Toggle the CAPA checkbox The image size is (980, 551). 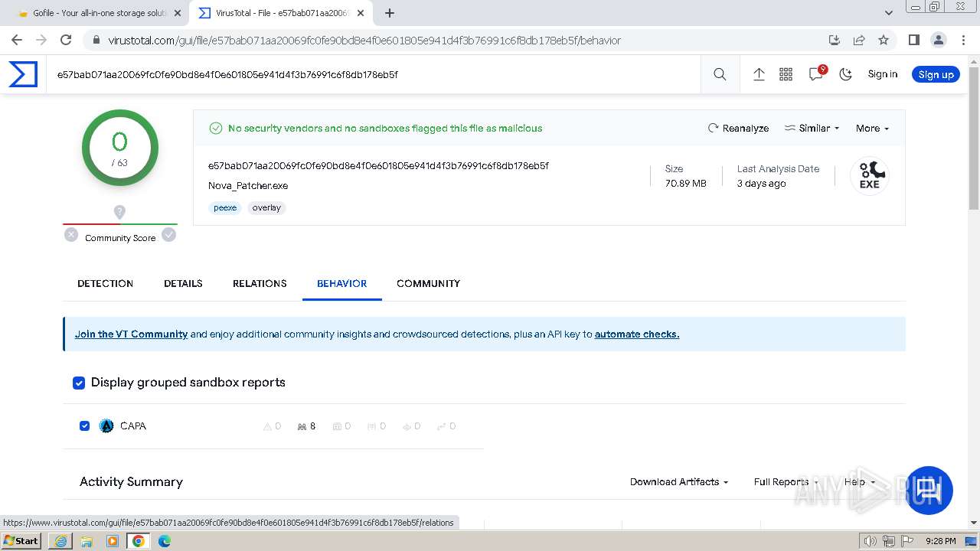pyautogui.click(x=85, y=426)
